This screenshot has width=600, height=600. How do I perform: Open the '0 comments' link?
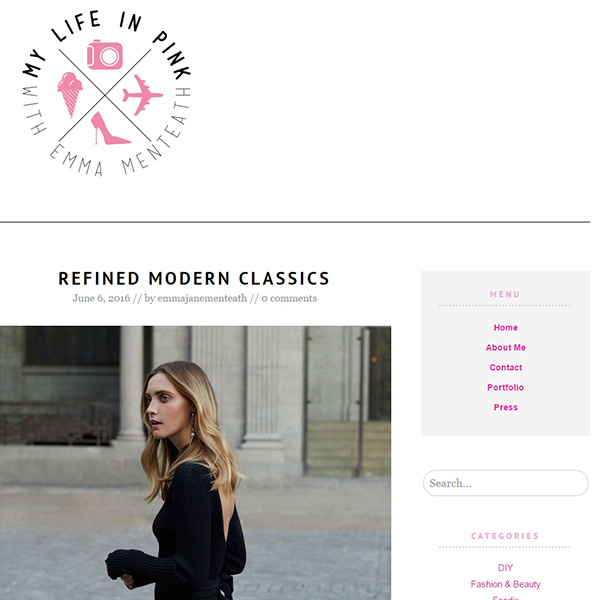[x=289, y=298]
